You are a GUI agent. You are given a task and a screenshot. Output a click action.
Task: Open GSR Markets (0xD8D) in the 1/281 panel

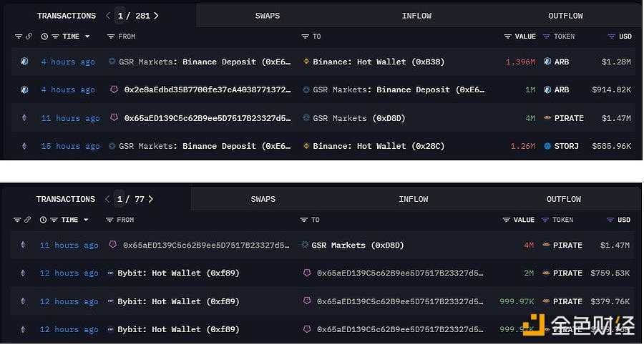[x=359, y=118]
